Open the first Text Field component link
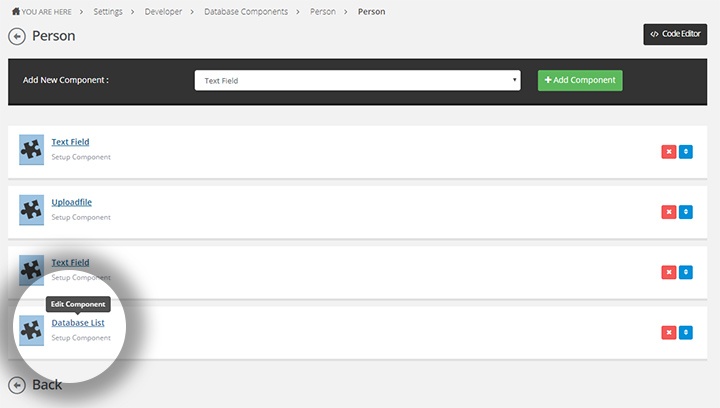The image size is (720, 408). coord(70,142)
